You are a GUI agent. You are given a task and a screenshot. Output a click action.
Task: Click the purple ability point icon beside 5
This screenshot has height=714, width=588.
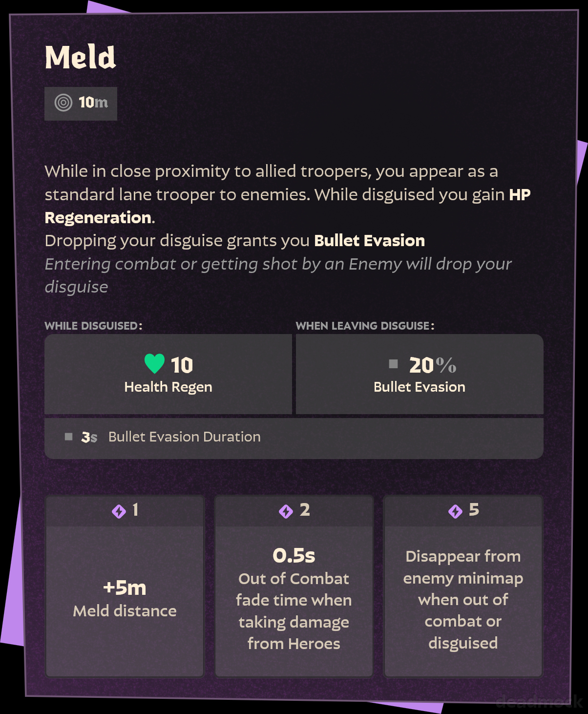tap(455, 511)
